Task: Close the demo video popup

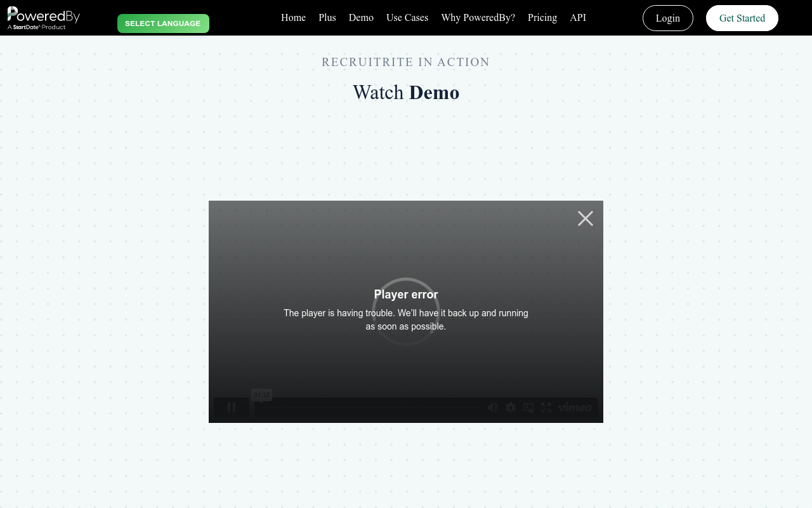Action: pos(585,218)
